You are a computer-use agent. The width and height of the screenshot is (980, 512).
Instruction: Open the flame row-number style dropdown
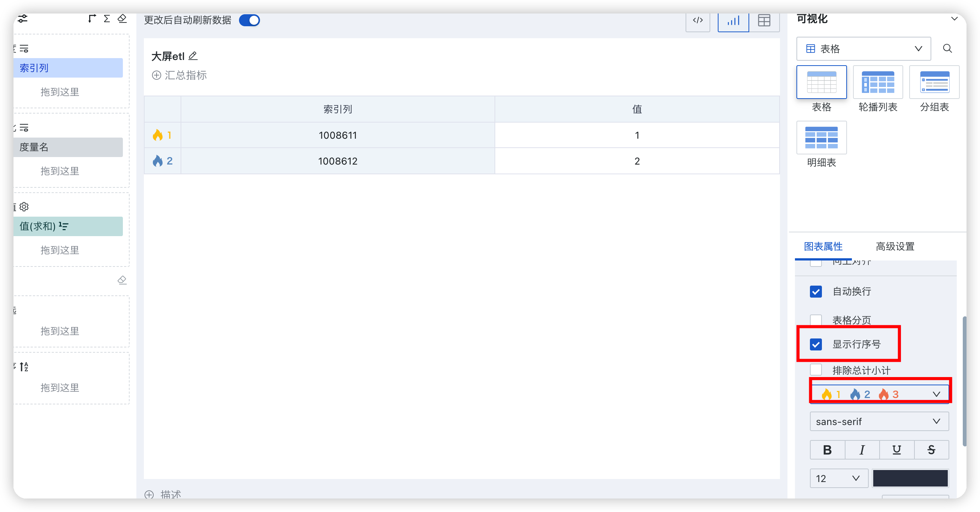[880, 394]
